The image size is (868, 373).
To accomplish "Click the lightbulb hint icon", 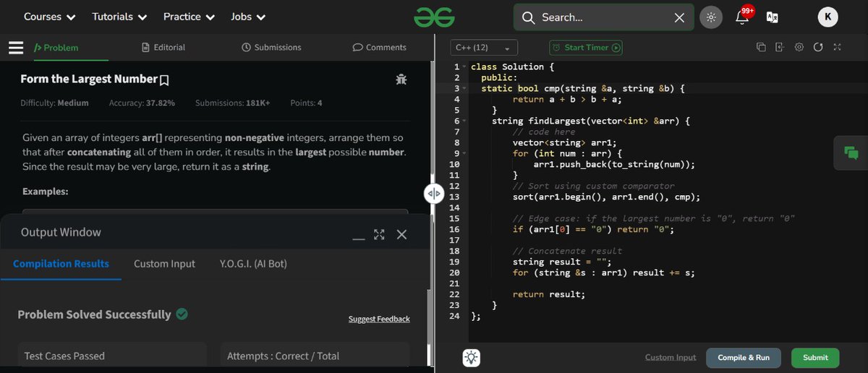I will tap(471, 357).
